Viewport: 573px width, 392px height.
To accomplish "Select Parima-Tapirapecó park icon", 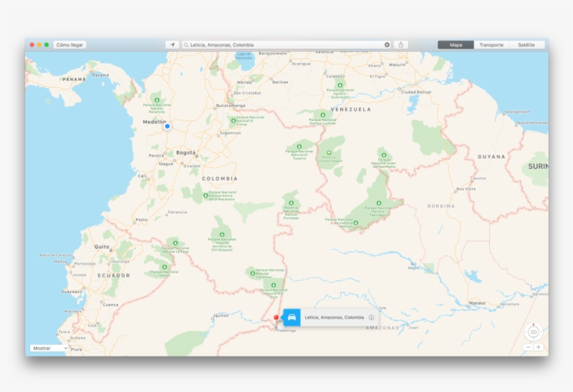I will [x=379, y=203].
